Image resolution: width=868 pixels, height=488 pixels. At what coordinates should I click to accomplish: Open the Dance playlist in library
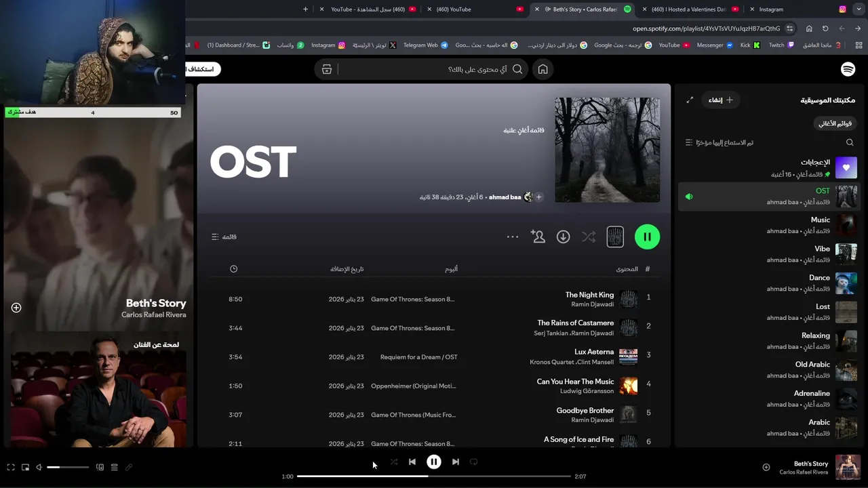point(768,283)
